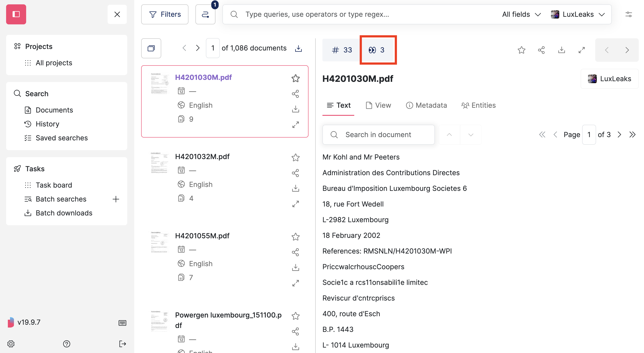Viewport: 644px width, 353px height.
Task: Open the Filters panel
Action: 165,14
